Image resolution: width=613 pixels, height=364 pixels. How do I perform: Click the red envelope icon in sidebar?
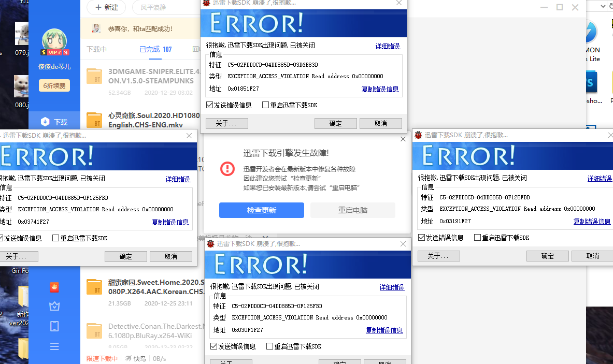54,287
